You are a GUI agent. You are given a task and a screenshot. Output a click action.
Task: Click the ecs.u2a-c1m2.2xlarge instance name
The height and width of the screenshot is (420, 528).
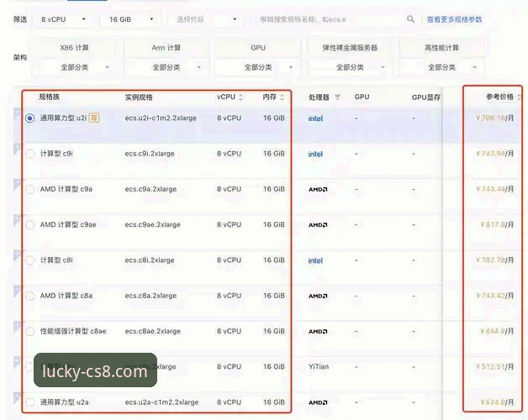coord(161,402)
